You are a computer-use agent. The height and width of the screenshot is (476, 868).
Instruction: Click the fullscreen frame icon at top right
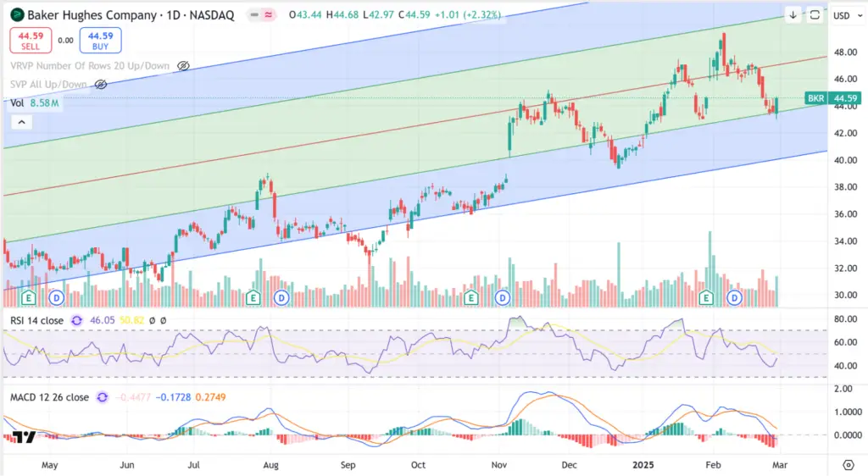[x=815, y=15]
